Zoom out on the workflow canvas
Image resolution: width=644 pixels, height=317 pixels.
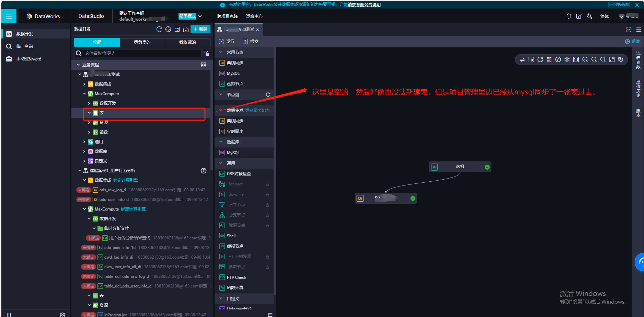pos(594,59)
